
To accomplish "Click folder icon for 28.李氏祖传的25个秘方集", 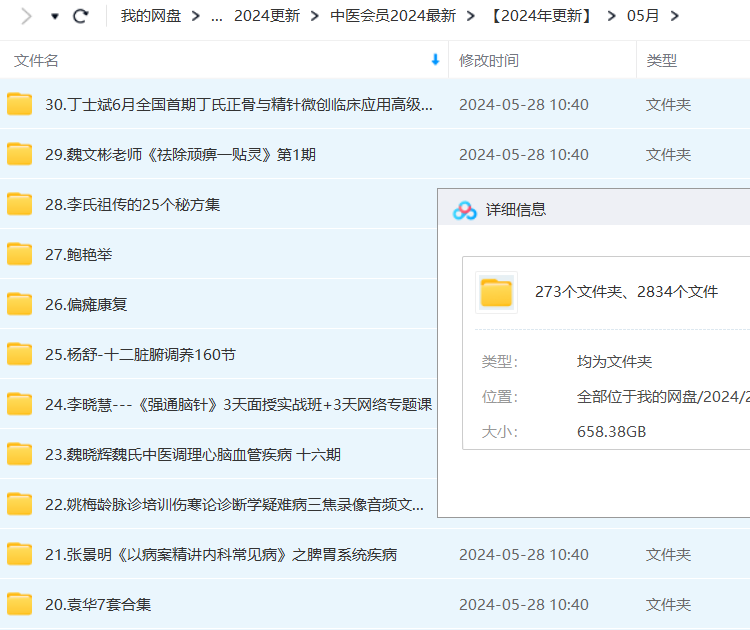I will [x=20, y=204].
